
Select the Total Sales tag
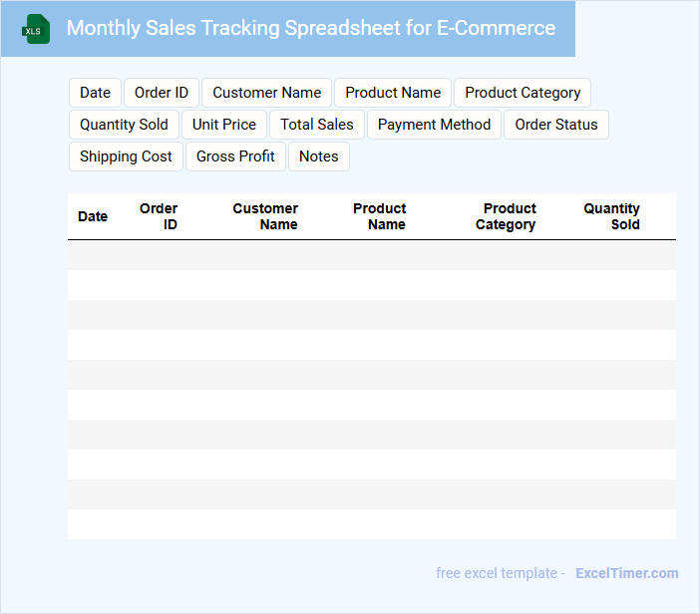click(317, 125)
